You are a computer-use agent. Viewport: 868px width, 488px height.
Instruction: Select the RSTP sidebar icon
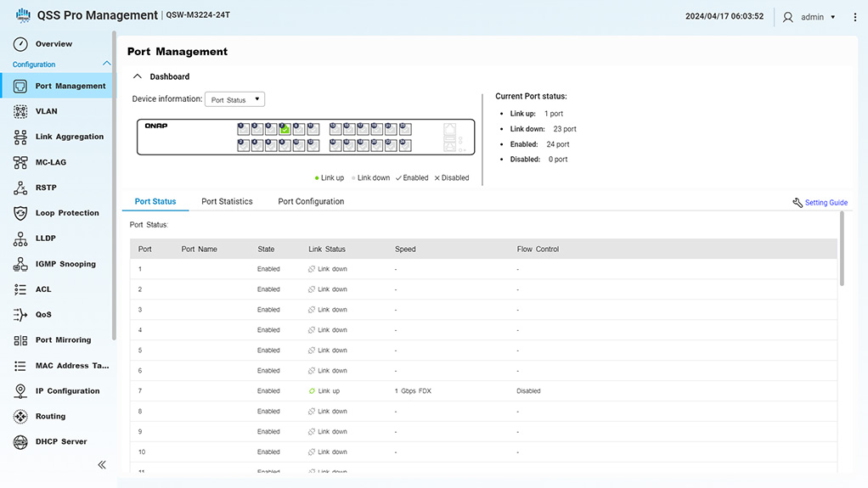(x=20, y=188)
